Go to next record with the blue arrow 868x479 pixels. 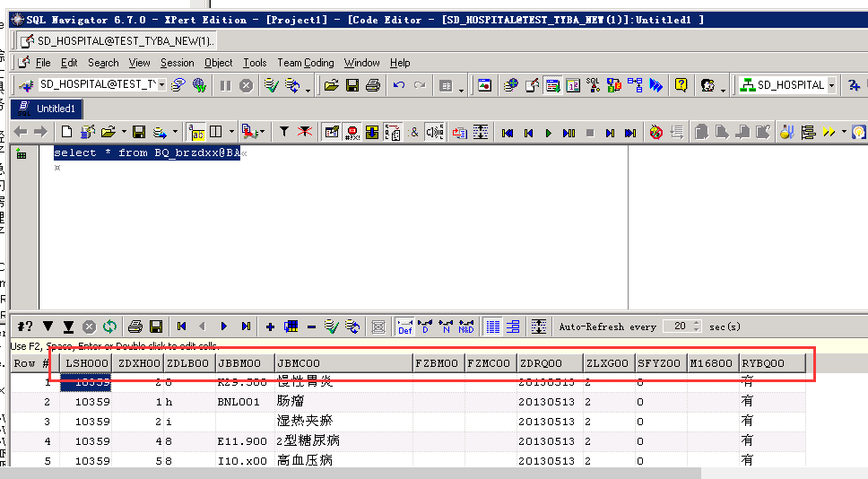pyautogui.click(x=223, y=327)
